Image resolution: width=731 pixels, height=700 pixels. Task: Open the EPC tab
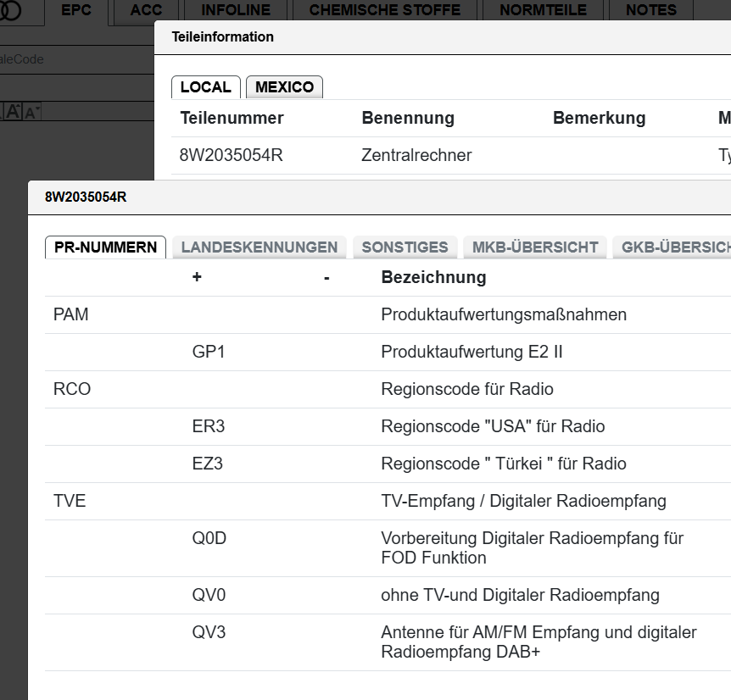pos(76,10)
